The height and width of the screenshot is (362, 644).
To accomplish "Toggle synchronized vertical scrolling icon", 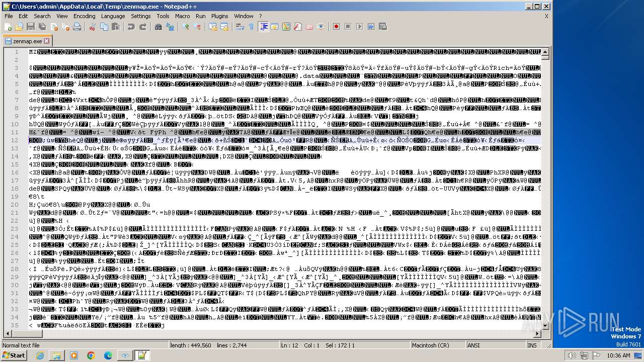I will (x=213, y=27).
